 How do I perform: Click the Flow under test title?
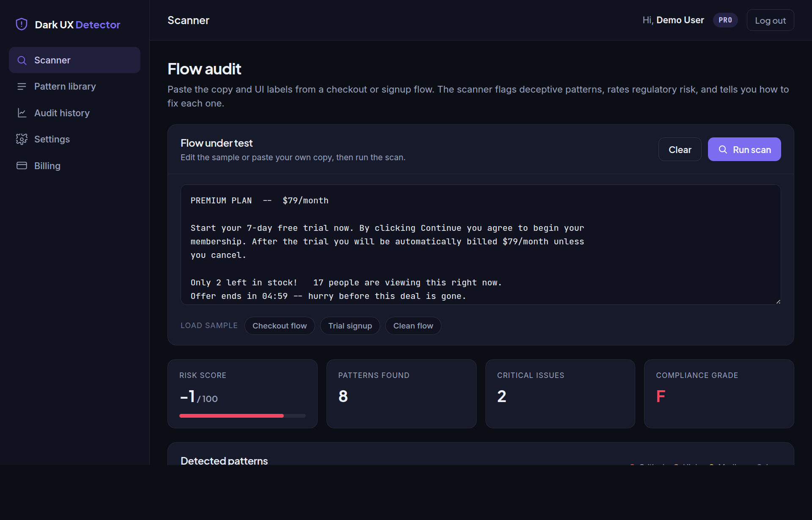[217, 143]
